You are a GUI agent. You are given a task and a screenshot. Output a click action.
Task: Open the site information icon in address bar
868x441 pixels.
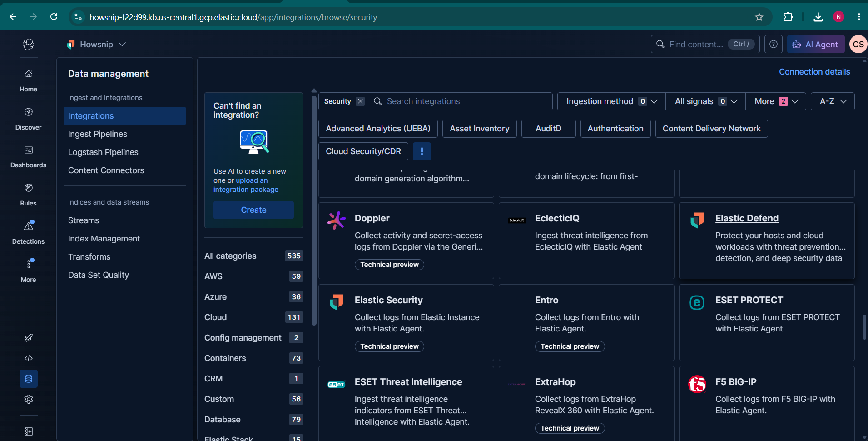pos(78,17)
